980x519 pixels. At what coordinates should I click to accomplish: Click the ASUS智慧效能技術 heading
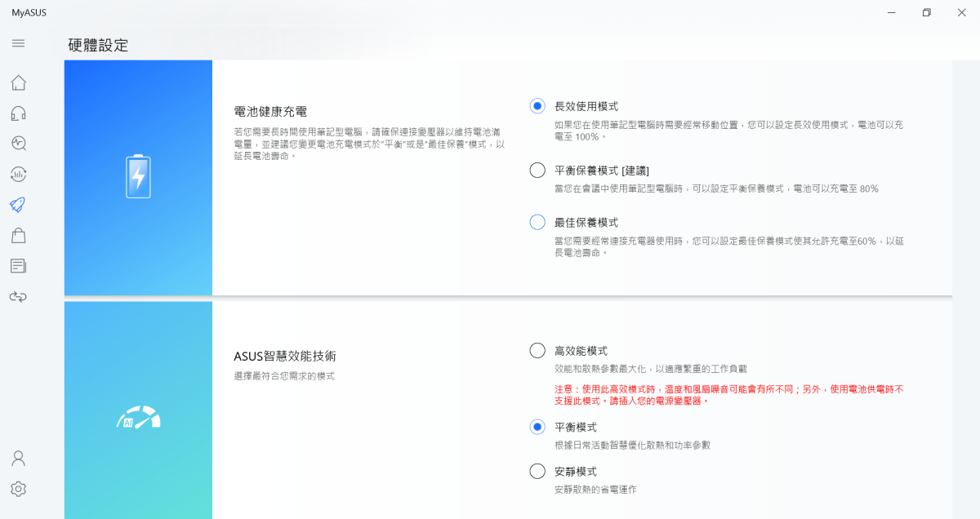click(285, 356)
